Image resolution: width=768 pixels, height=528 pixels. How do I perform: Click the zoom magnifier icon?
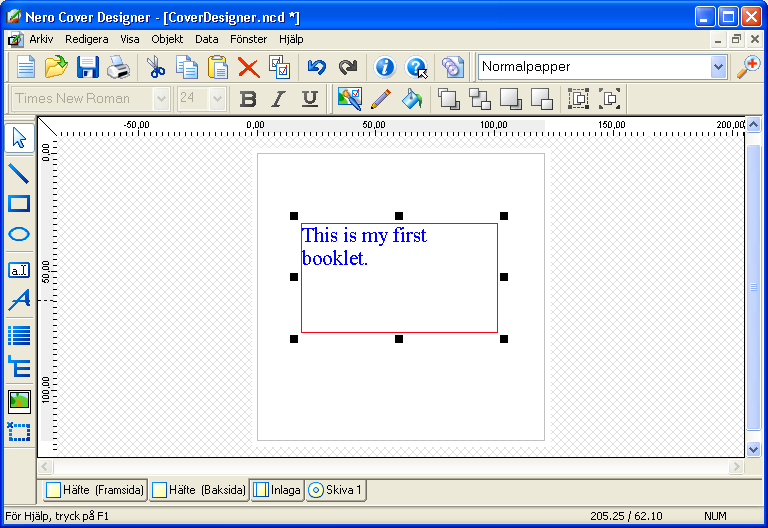(748, 67)
